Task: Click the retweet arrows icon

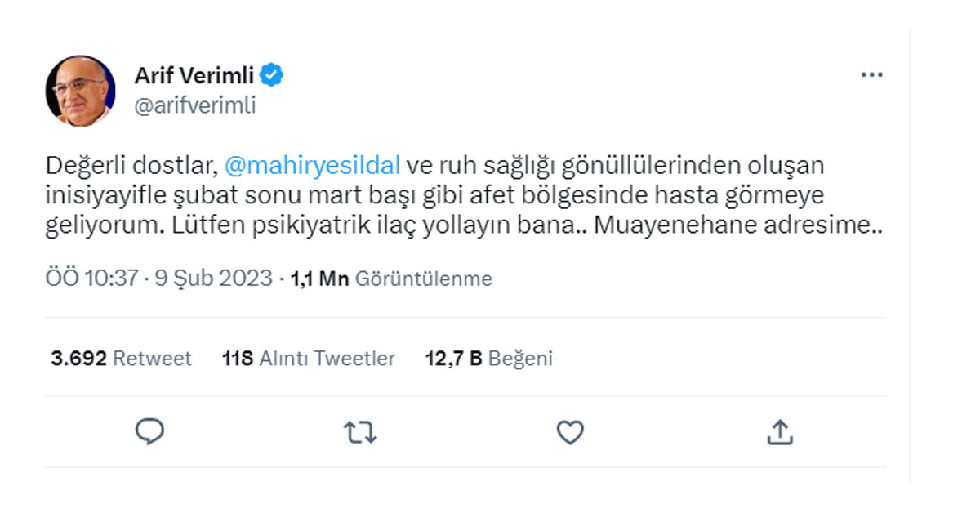Action: (x=359, y=432)
